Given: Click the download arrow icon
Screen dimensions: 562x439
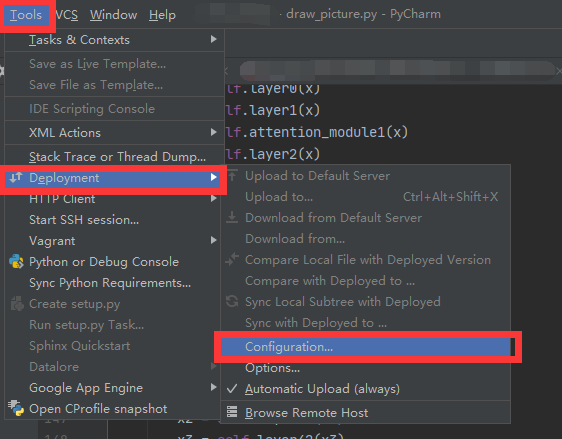Looking at the screenshot, I should (232, 217).
